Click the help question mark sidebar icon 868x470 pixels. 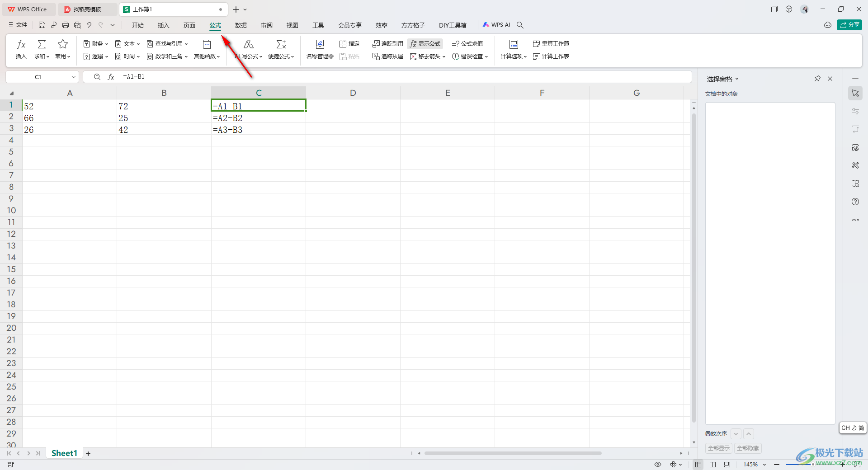[855, 202]
